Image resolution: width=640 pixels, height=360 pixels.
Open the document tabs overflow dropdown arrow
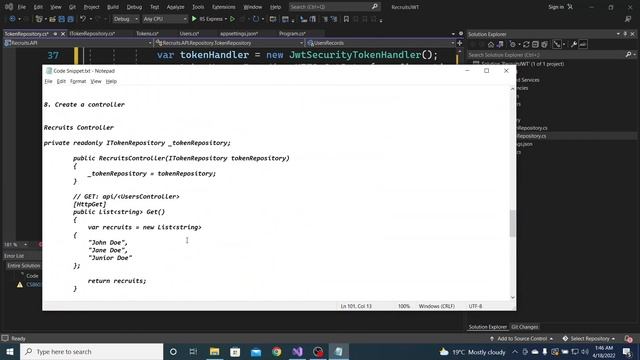[x=453, y=34]
